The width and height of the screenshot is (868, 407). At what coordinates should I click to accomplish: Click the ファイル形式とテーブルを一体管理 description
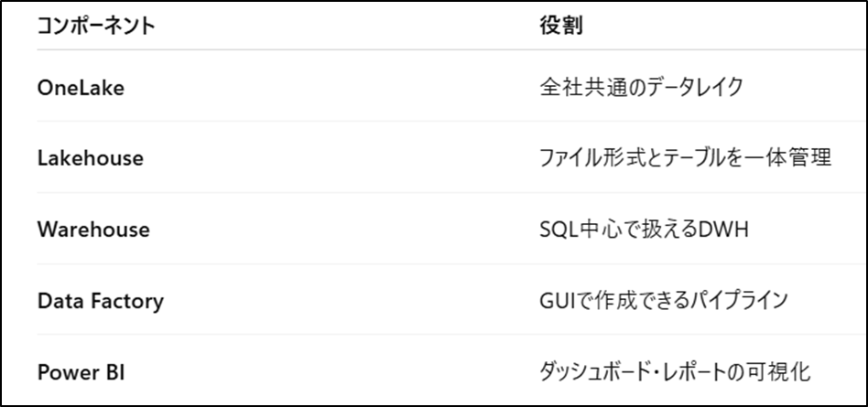(685, 158)
